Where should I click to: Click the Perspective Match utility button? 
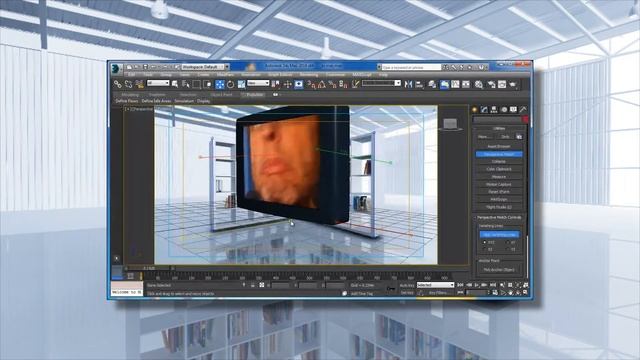[x=499, y=154]
